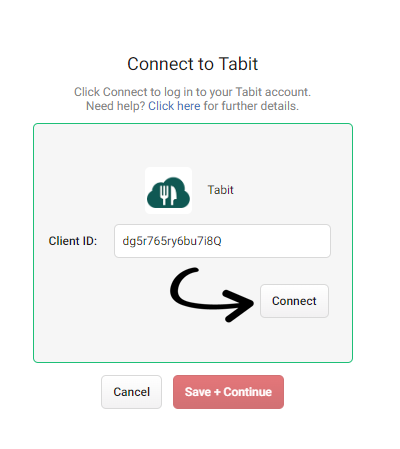This screenshot has height=449, width=400.
Task: Click the 'Need help?' text
Action: pos(116,106)
